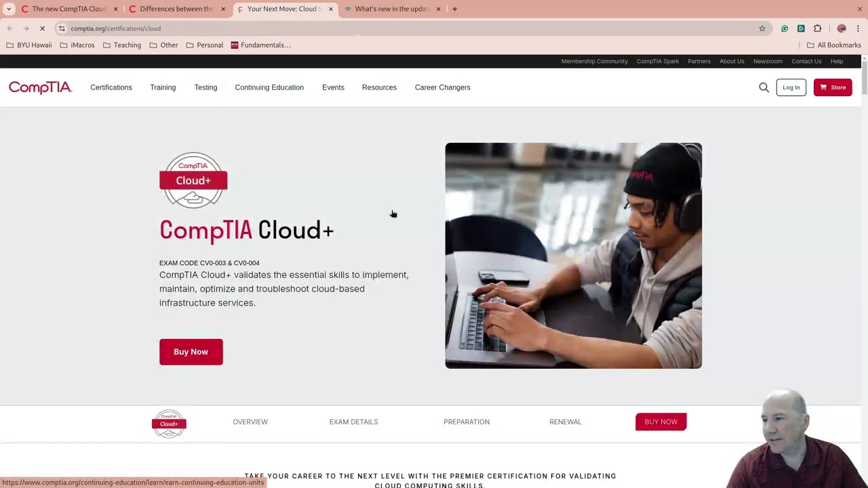This screenshot has height=488, width=868.
Task: Go forward in browser history
Action: (26, 28)
